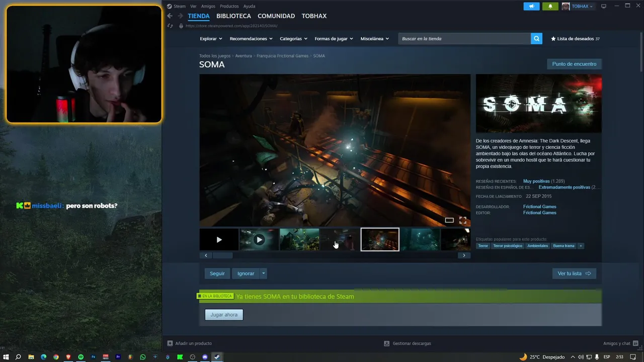Play the first trailer thumbnail
Image resolution: width=644 pixels, height=362 pixels.
pos(219,240)
